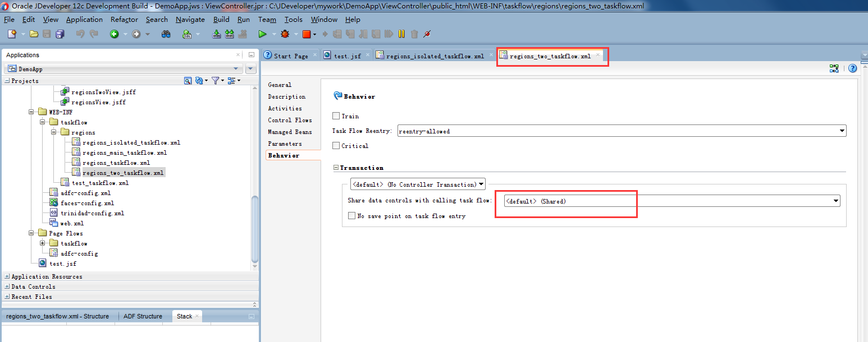
Task: Open the Navigate menu
Action: [190, 20]
